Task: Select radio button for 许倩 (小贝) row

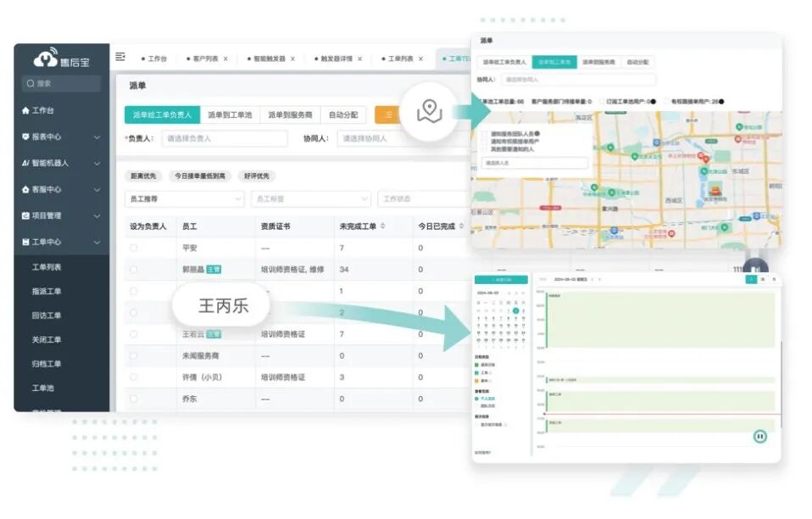Action: (134, 377)
